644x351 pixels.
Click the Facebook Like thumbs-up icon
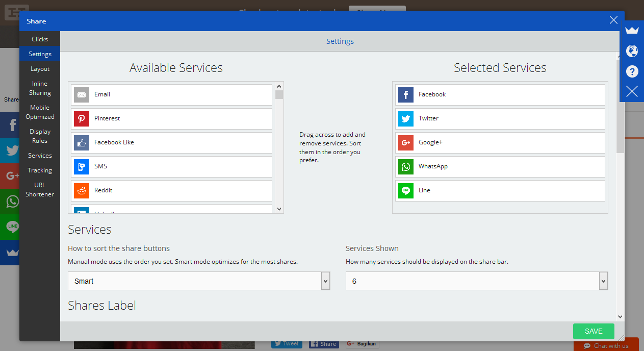[x=82, y=143]
